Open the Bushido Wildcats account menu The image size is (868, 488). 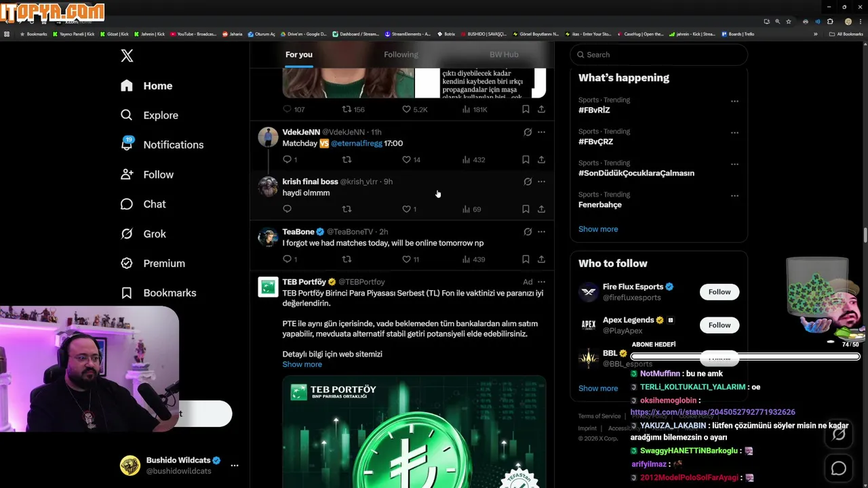(180, 465)
